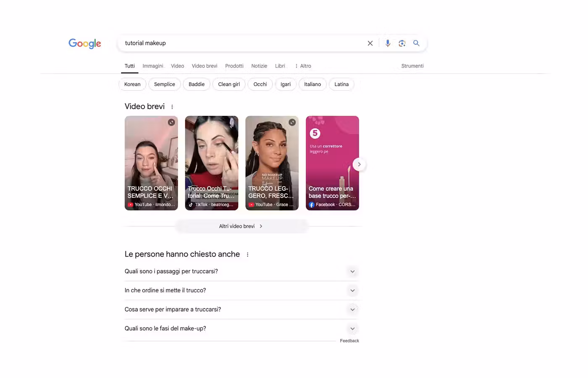Switch to the Prodotti tab
Image resolution: width=588 pixels, height=378 pixels.
[x=234, y=66]
